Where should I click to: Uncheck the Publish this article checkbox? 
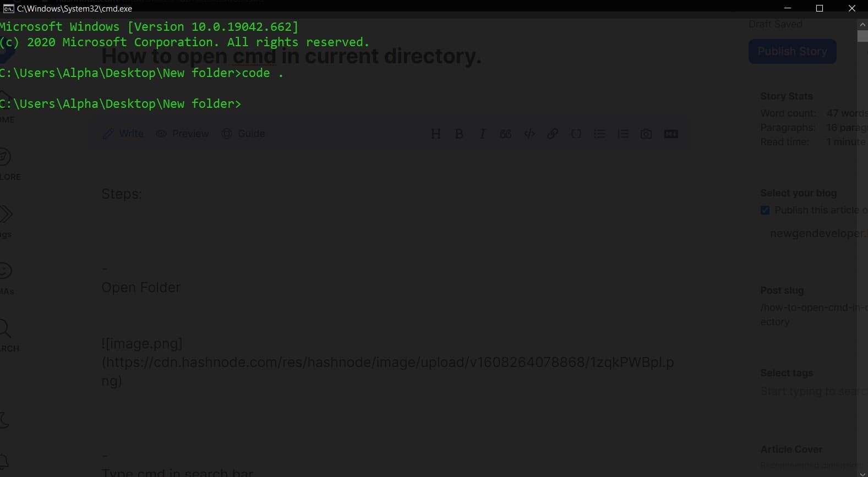click(765, 210)
